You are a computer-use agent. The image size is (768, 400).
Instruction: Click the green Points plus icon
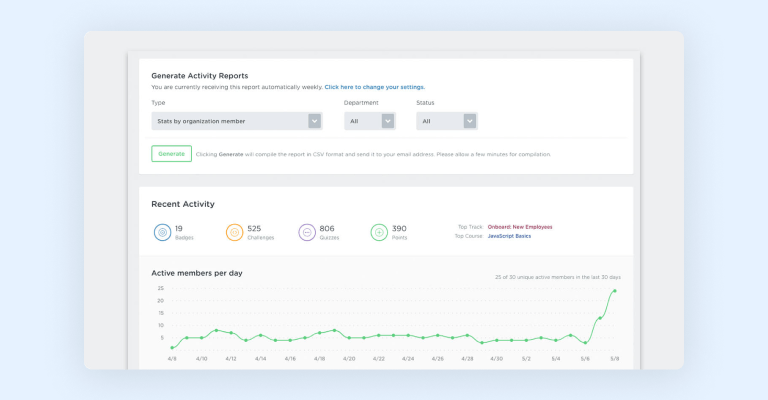coord(379,232)
